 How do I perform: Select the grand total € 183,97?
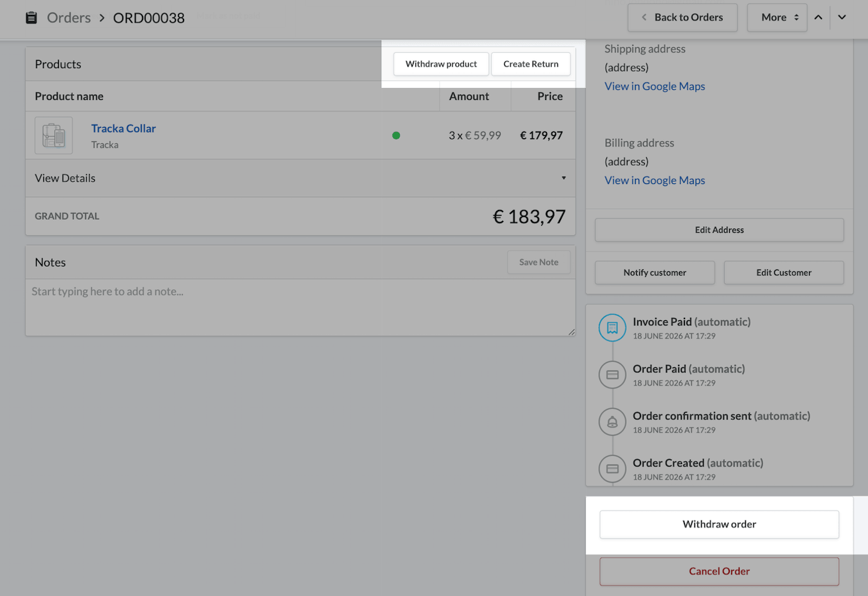click(529, 216)
